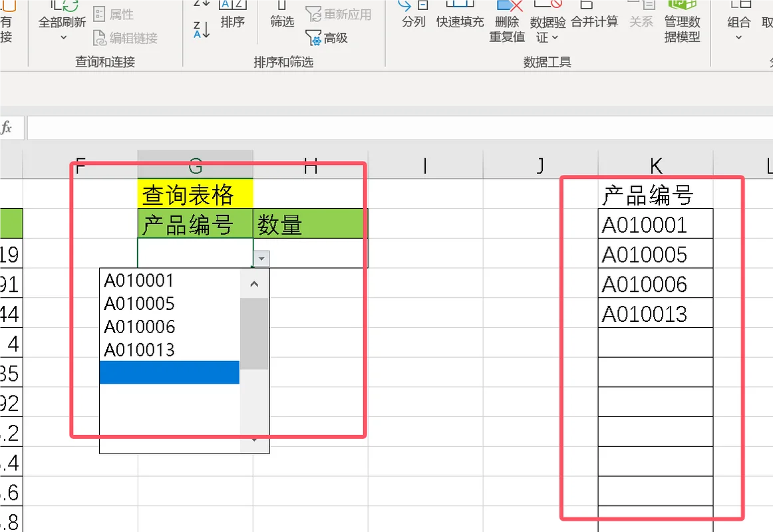Screen dimensions: 773x532
Task: Click Reapply (重新应用) filter
Action: 339,14
